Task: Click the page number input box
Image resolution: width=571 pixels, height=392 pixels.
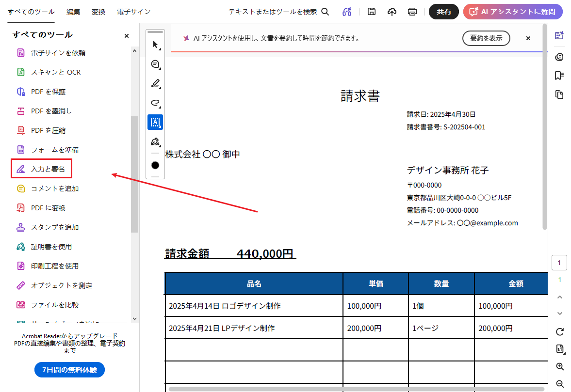Action: pos(559,263)
